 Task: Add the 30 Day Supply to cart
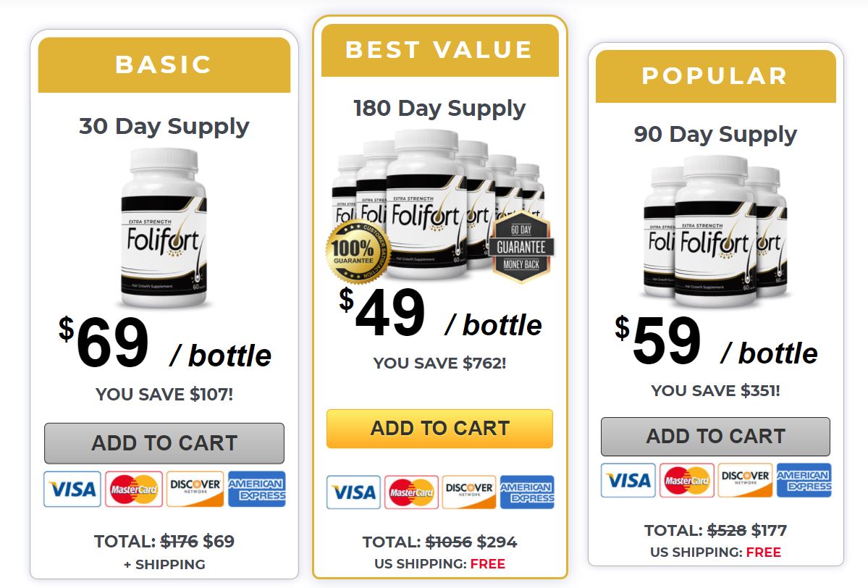164,443
